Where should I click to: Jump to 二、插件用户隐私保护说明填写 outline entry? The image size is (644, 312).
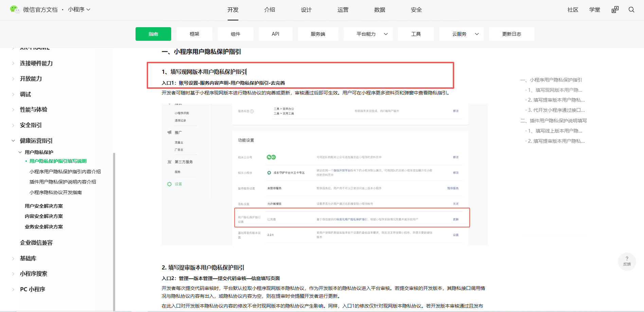(554, 121)
